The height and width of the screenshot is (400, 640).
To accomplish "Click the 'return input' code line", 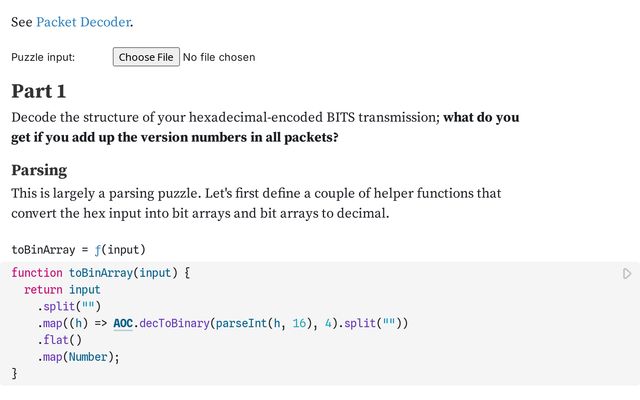I will tap(62, 290).
